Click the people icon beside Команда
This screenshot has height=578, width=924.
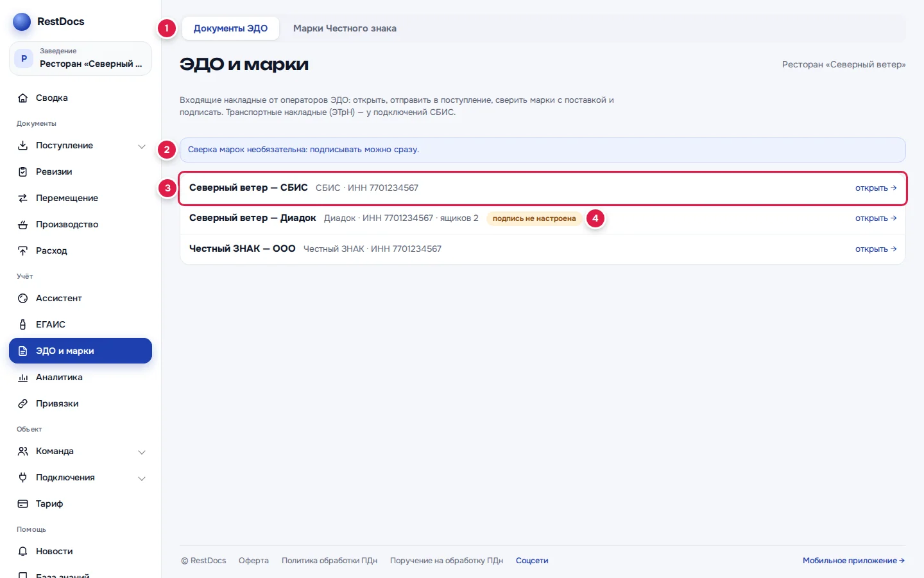(x=23, y=451)
